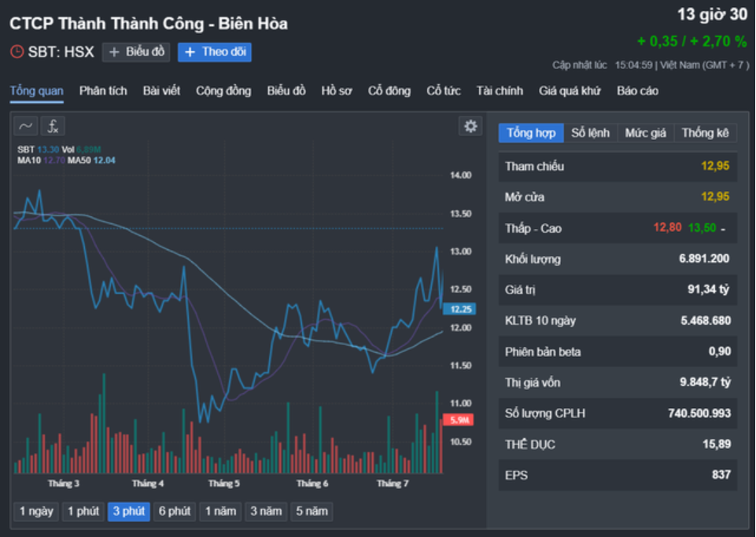Viewport: 756px width, 537px height.
Task: Click the Khối lượng value 6.891.200
Action: click(704, 259)
